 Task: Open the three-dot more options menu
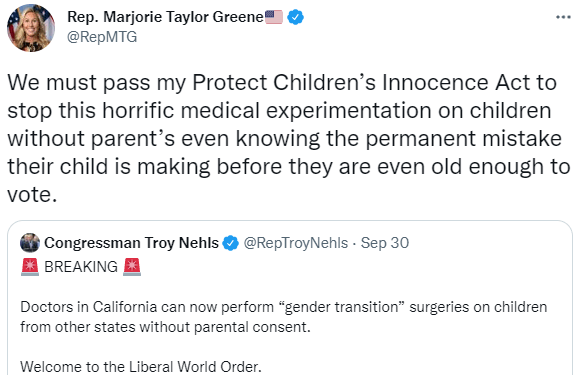tap(563, 17)
